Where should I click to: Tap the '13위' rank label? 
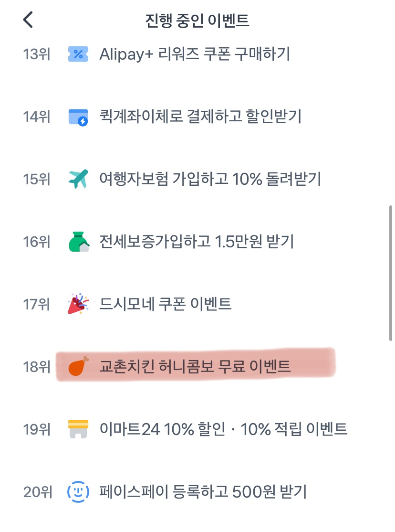pos(36,54)
